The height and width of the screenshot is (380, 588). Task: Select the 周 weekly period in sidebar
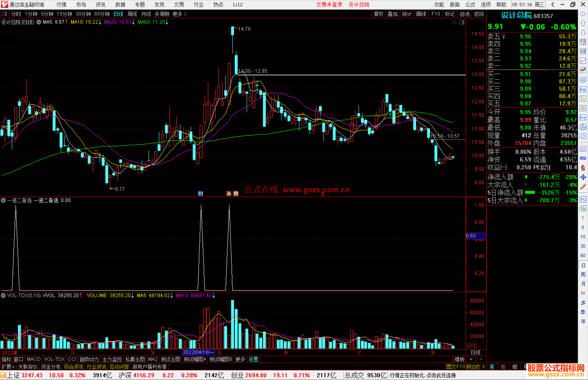click(x=583, y=275)
